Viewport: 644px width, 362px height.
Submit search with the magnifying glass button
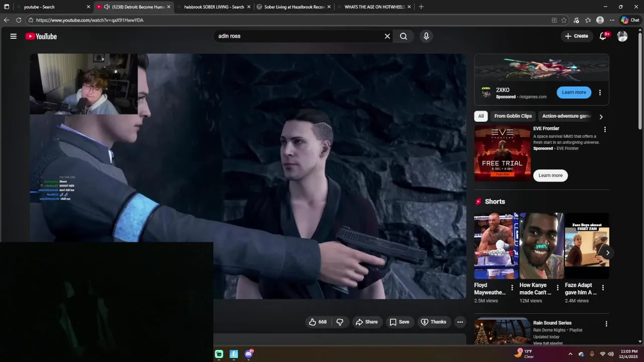pyautogui.click(x=404, y=36)
